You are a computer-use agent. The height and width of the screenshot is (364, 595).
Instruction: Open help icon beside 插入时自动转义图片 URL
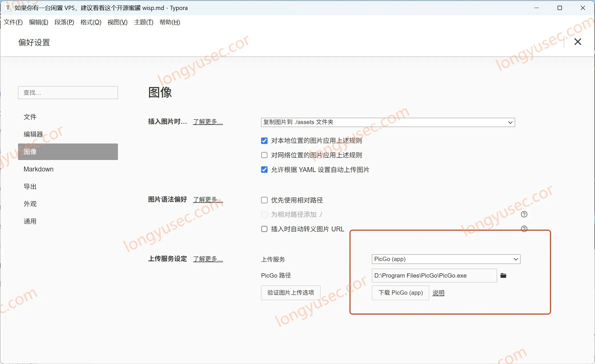[524, 229]
